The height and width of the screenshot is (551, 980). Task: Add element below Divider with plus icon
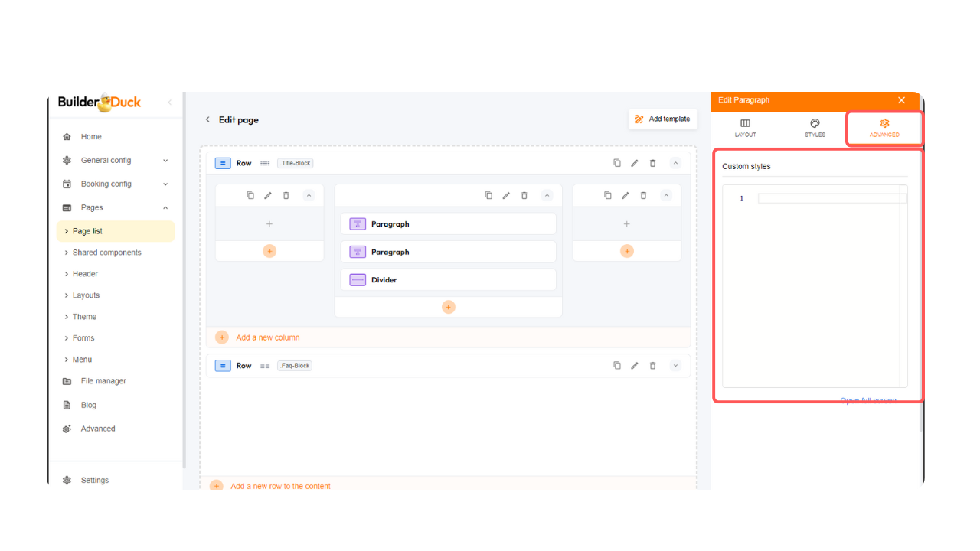pos(449,307)
